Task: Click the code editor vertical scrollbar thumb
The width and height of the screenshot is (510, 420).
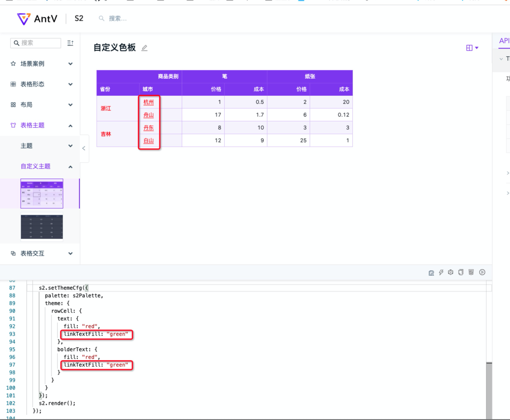Action: click(x=489, y=391)
